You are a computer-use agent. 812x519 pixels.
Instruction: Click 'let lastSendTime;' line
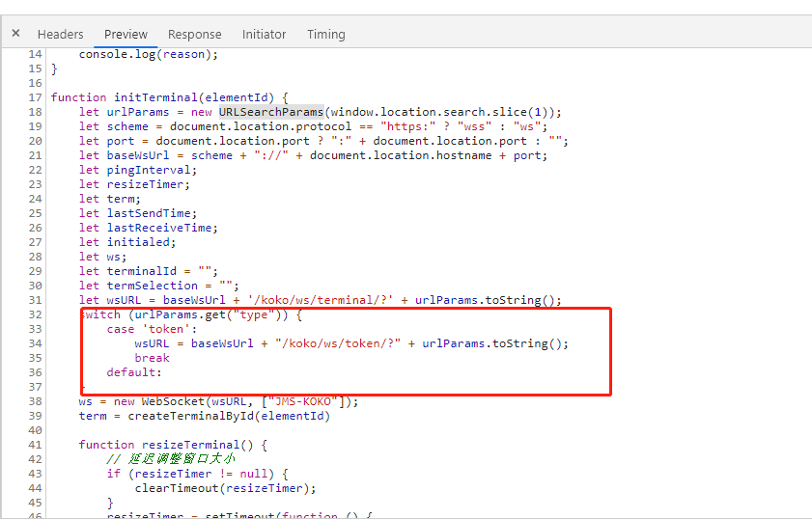(138, 213)
